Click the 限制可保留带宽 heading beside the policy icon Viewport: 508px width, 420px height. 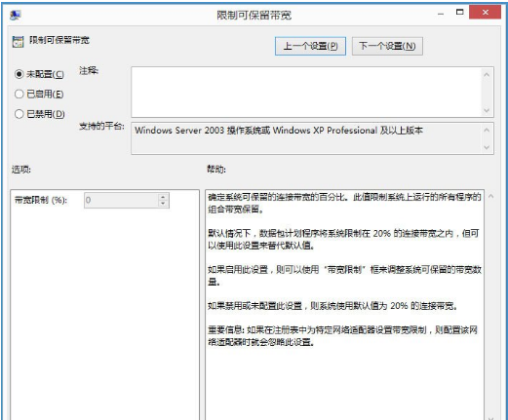tap(59, 40)
